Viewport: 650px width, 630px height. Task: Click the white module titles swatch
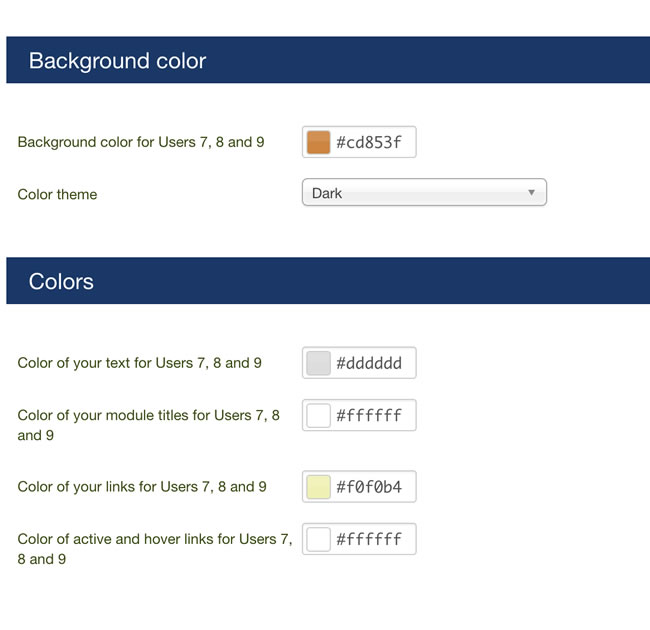(318, 415)
